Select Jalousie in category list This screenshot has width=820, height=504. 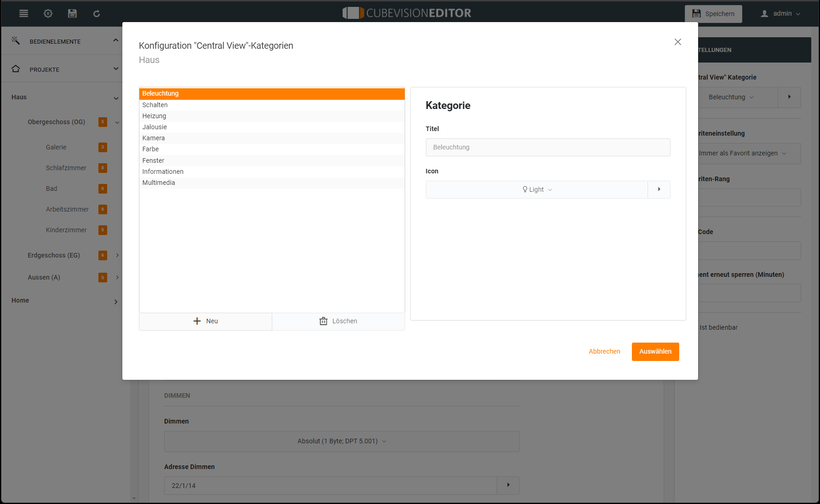pos(272,127)
